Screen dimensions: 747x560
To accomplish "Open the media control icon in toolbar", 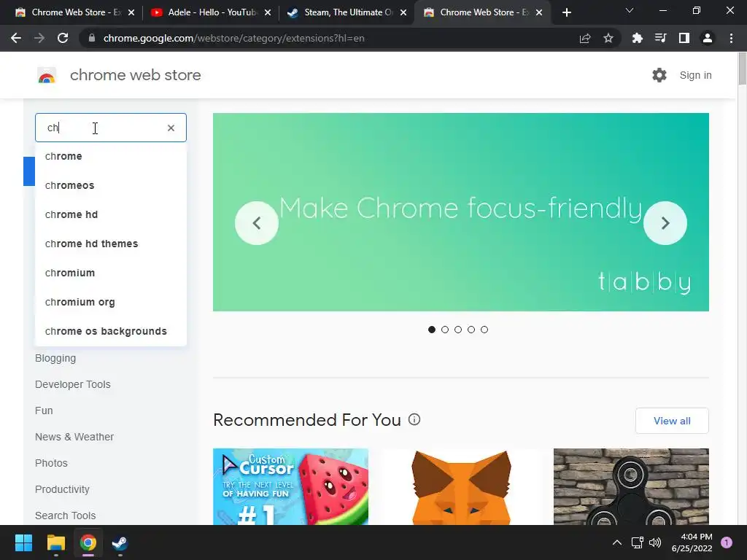I will [x=660, y=38].
